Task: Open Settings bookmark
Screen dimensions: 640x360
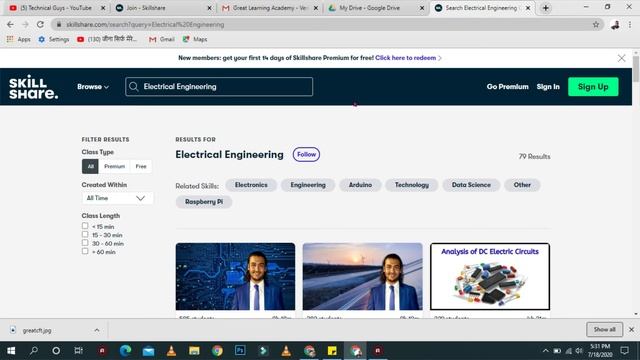Action: pyautogui.click(x=53, y=39)
